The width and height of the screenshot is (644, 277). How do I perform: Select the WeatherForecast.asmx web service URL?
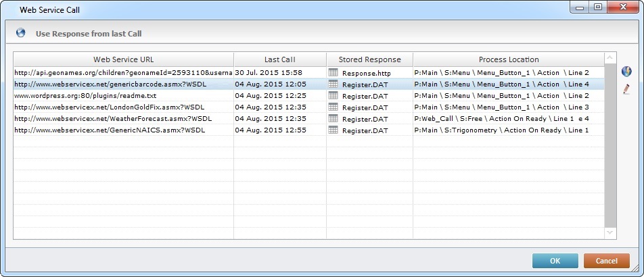click(113, 118)
